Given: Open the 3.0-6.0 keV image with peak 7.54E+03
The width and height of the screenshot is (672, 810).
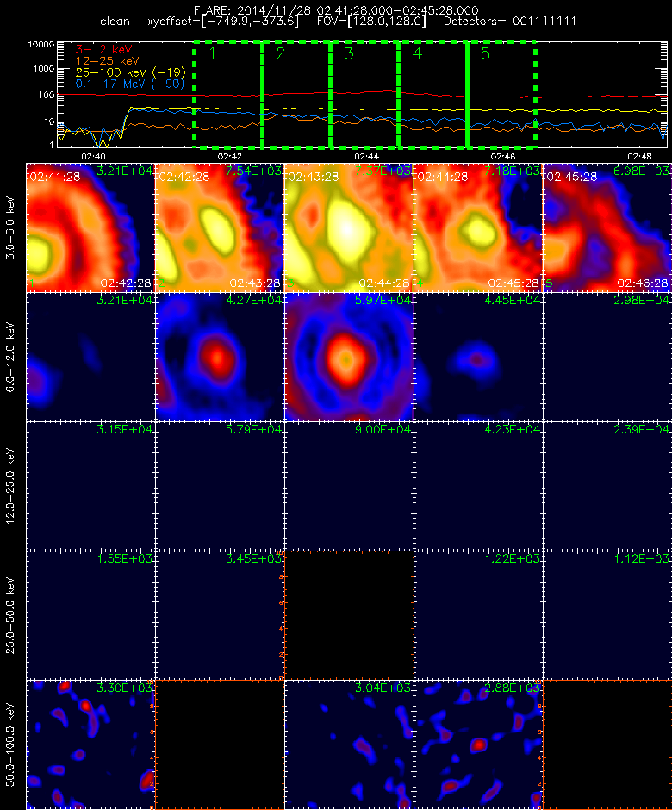Looking at the screenshot, I should 220,227.
